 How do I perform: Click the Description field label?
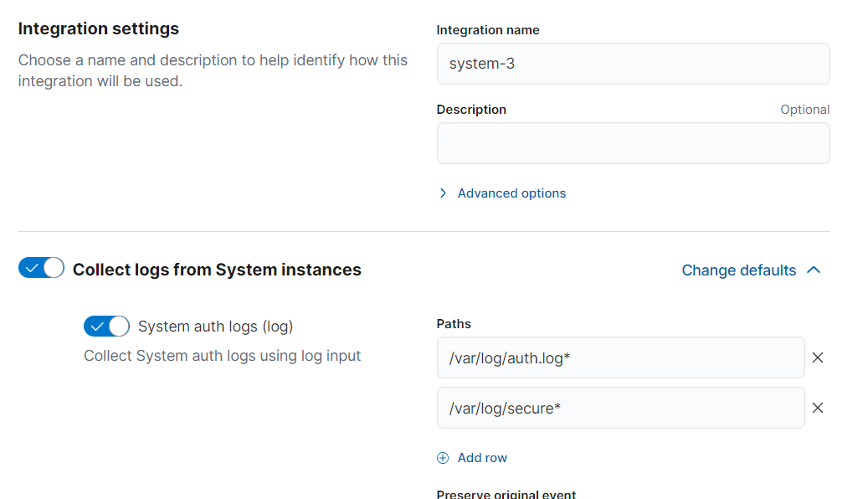471,110
